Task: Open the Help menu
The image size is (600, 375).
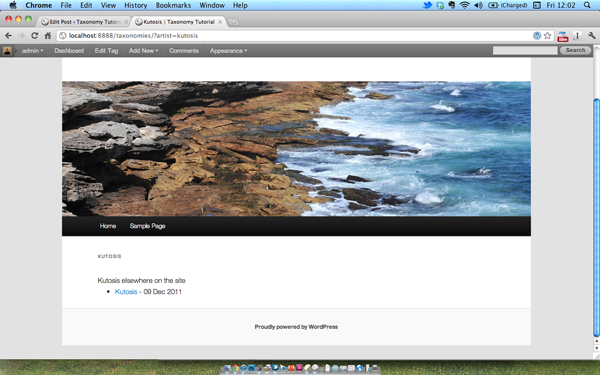Action: tap(240, 5)
